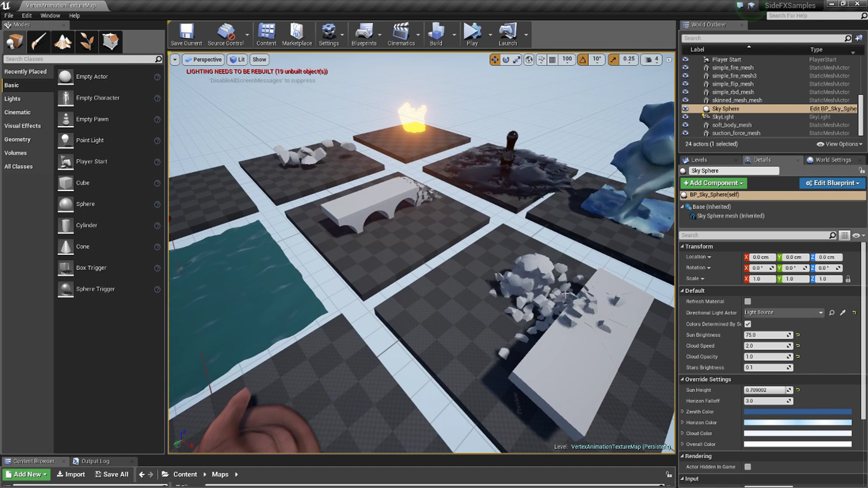Click the Horizon Color swatch
Viewport: 868px width, 488px height.
pos(797,422)
